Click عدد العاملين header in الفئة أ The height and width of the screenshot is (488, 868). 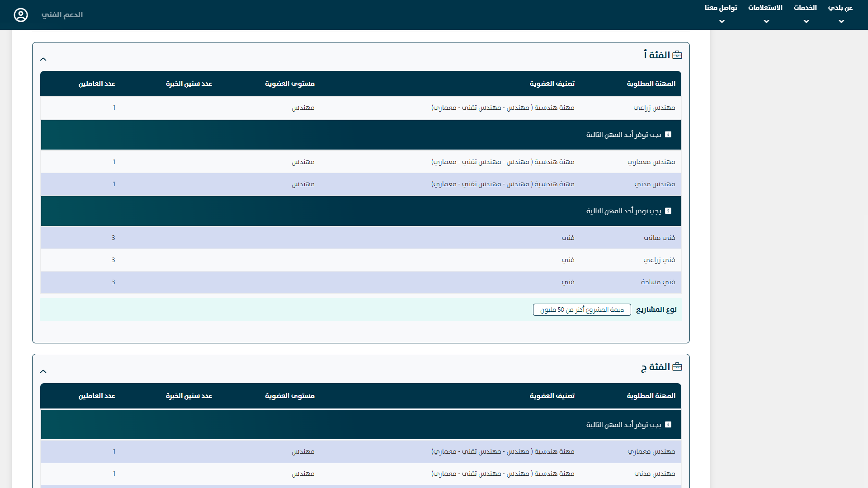(x=97, y=84)
